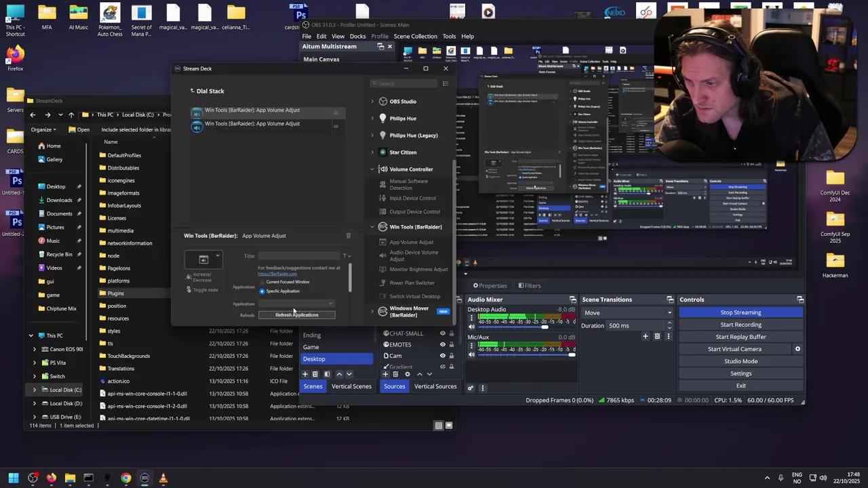Open the Application dropdown in Stream Deck
Screen dimensions: 868x488
(296, 304)
